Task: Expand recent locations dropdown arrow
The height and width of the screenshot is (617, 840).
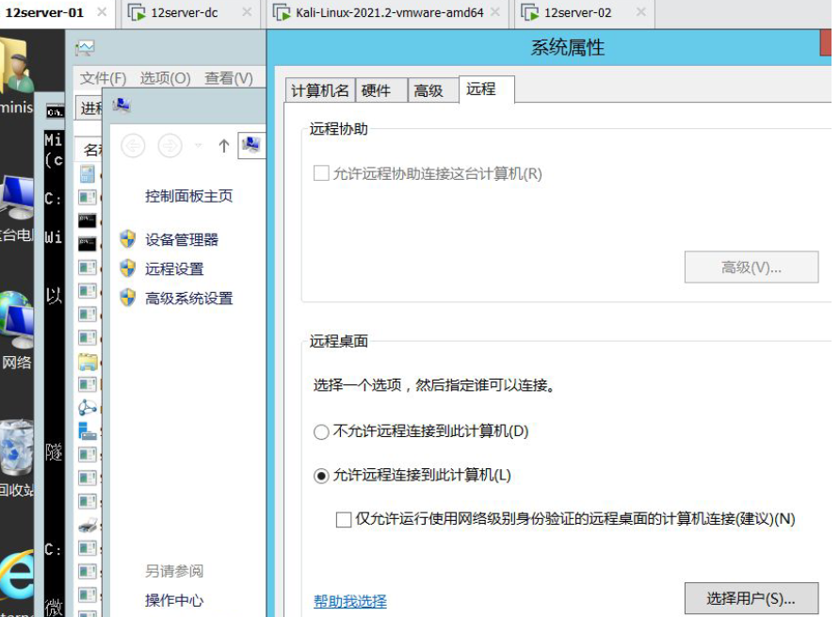Action: (x=198, y=146)
